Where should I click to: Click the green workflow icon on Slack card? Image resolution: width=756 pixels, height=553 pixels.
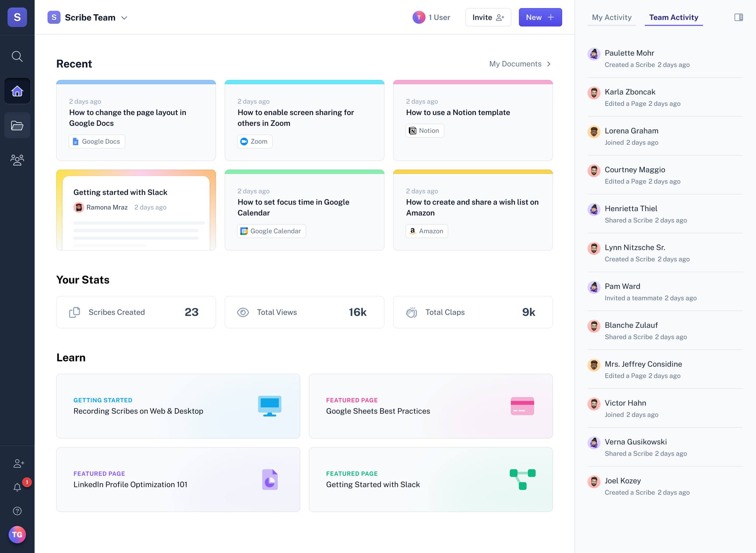[x=522, y=480]
